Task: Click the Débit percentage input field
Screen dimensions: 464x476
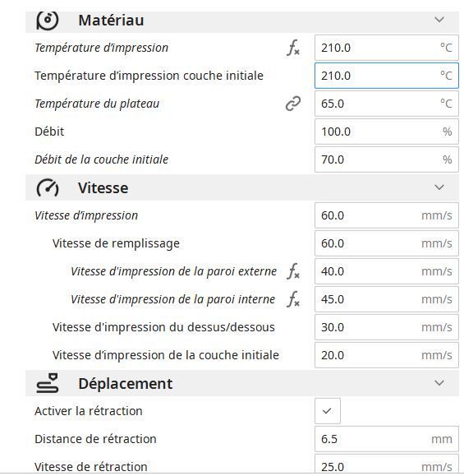Action: click(387, 132)
